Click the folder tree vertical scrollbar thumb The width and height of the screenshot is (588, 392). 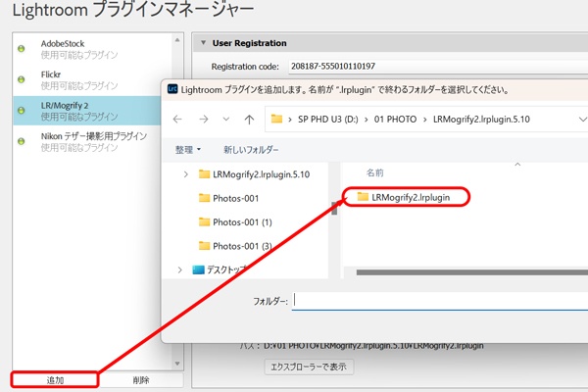334,208
